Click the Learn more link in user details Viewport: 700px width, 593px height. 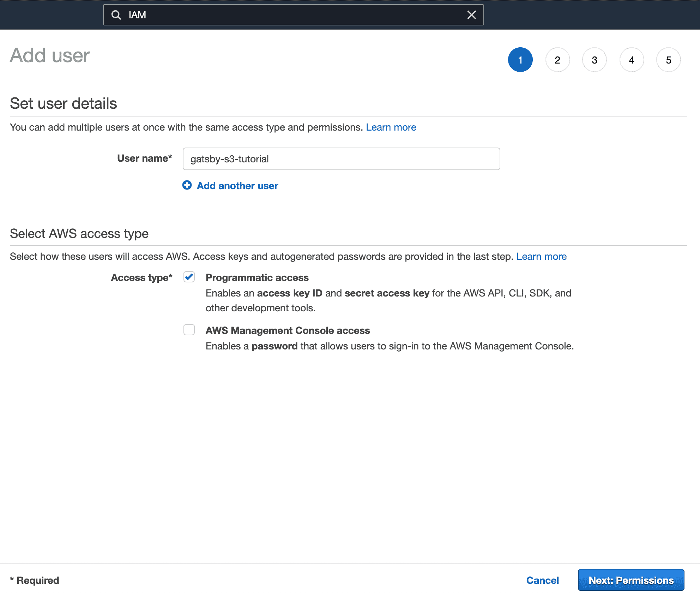pyautogui.click(x=391, y=126)
